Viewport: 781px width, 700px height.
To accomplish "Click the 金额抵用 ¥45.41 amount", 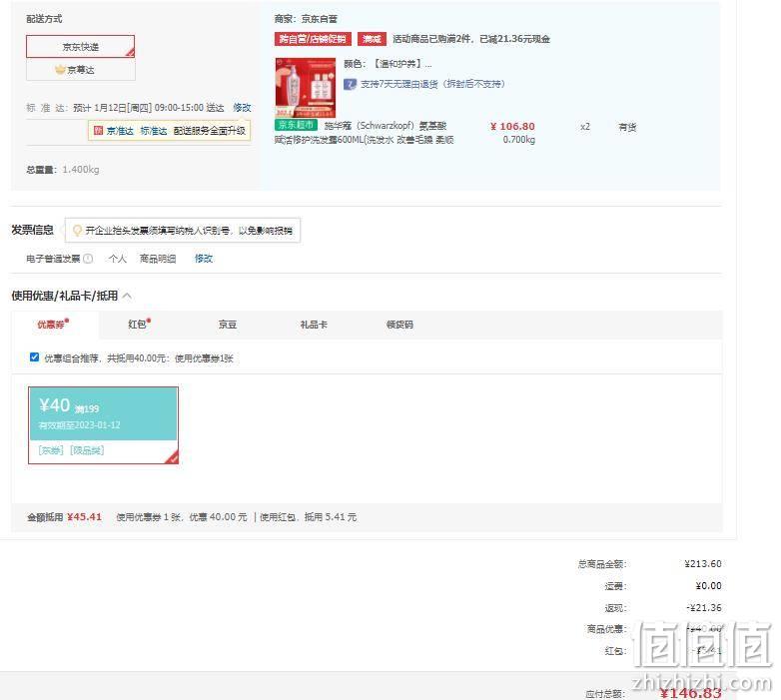I will (x=84, y=517).
